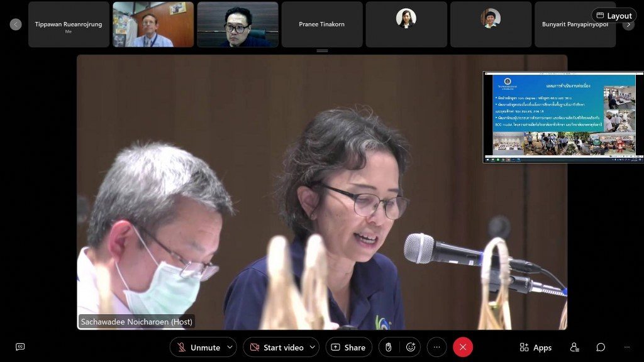Open the chat panel
The width and height of the screenshot is (644, 362).
[x=601, y=347]
